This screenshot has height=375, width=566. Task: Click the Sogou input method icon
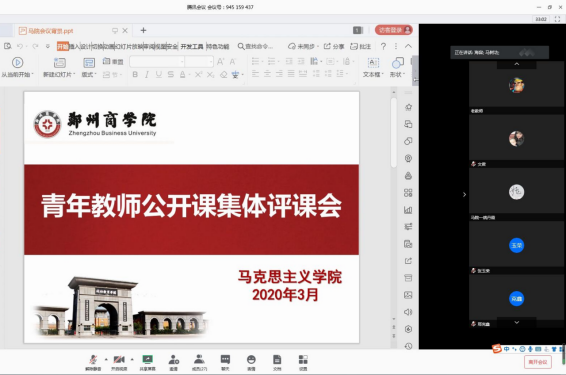(x=497, y=348)
